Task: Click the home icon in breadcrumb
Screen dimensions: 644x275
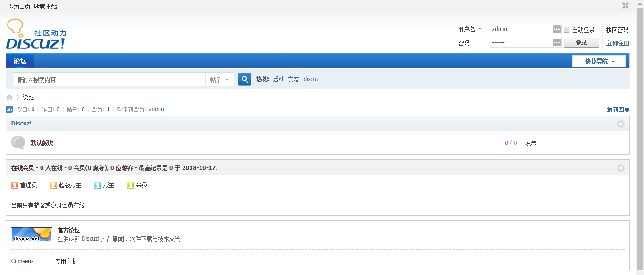Action: [x=9, y=97]
